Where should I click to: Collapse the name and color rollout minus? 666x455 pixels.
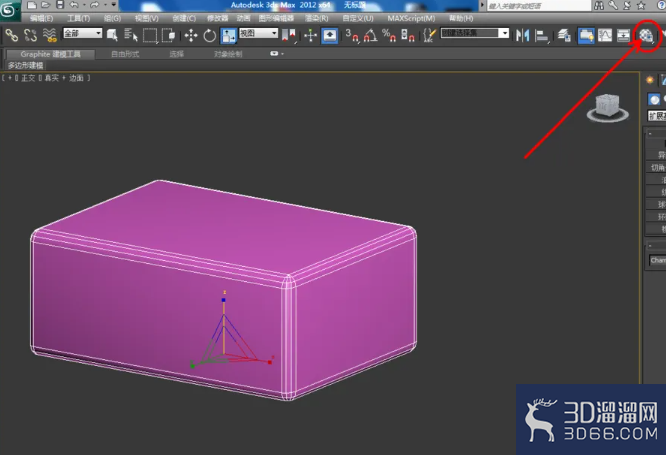coord(650,246)
